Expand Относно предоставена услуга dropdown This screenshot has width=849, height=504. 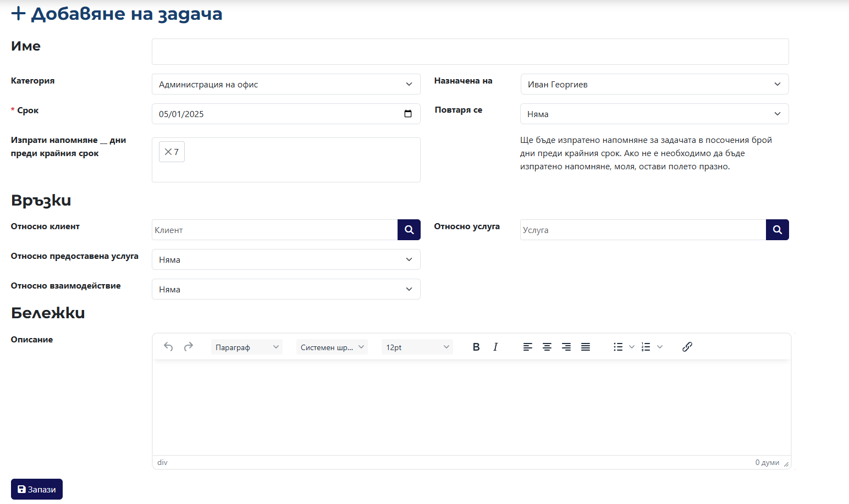[286, 259]
